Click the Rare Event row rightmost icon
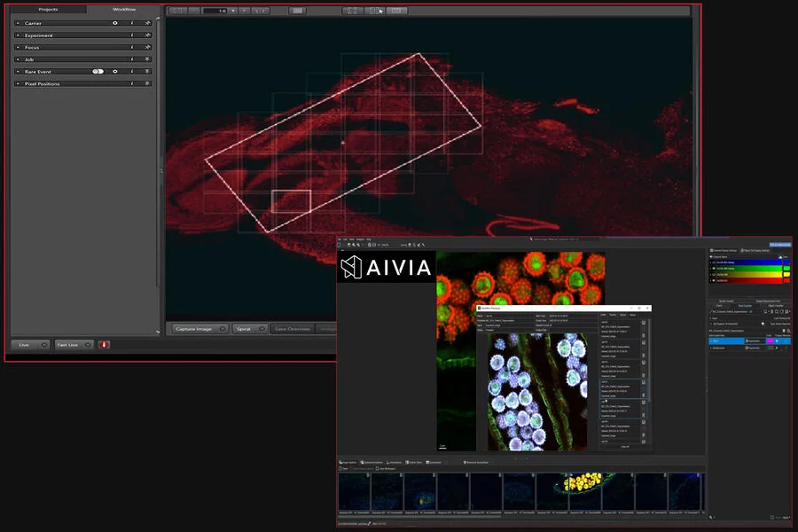This screenshot has width=798, height=532. pos(147,72)
